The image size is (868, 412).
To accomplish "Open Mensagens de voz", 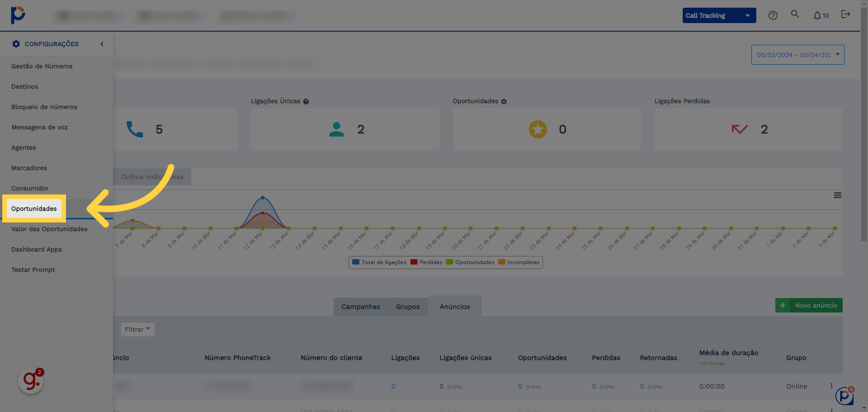I will [40, 127].
